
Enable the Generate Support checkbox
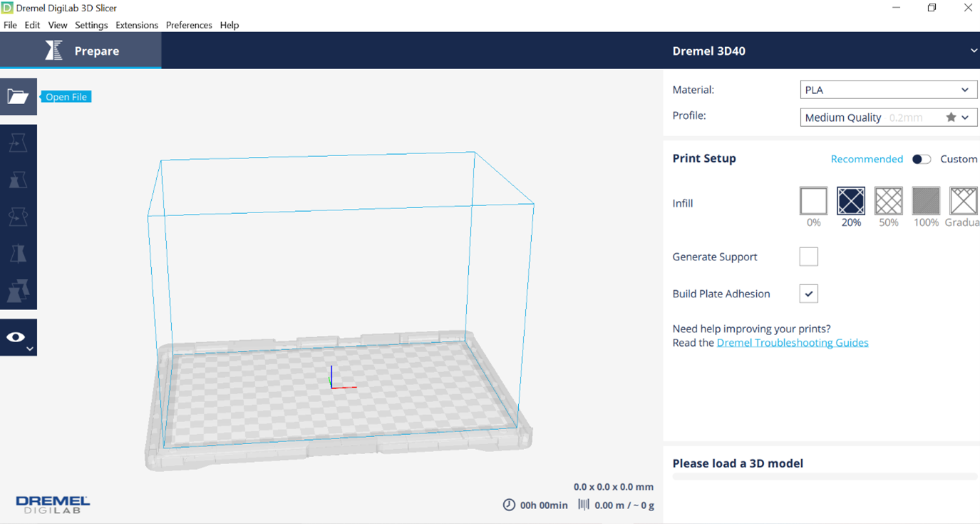click(808, 257)
